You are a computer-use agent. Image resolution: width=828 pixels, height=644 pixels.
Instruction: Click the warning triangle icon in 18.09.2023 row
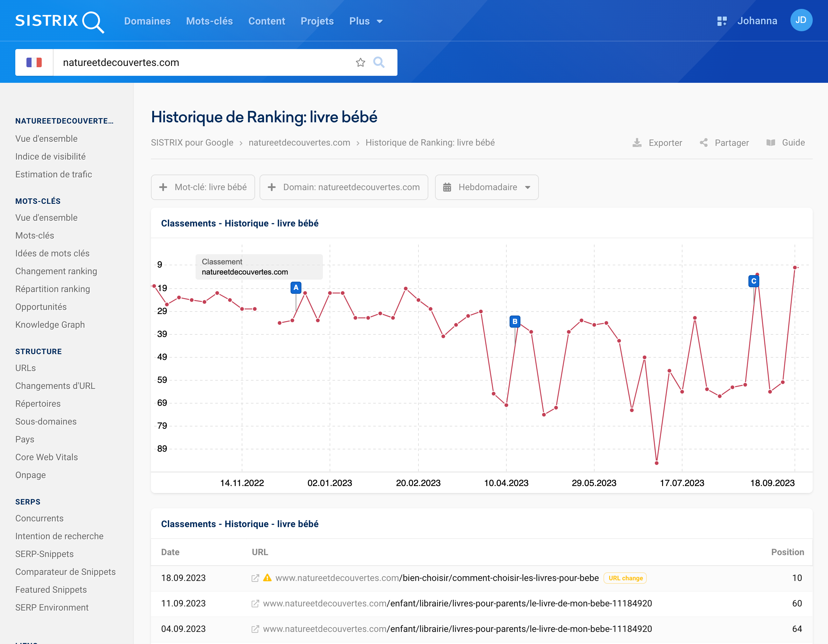[267, 578]
